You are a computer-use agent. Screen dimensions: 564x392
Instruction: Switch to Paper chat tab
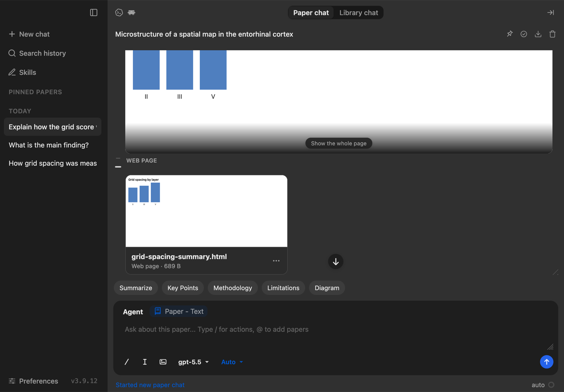[x=311, y=13]
